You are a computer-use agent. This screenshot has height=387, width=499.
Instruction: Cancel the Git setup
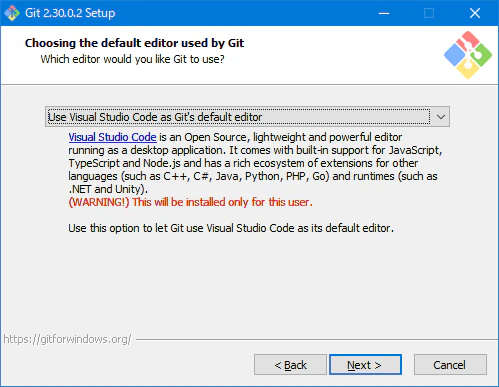pyautogui.click(x=450, y=365)
